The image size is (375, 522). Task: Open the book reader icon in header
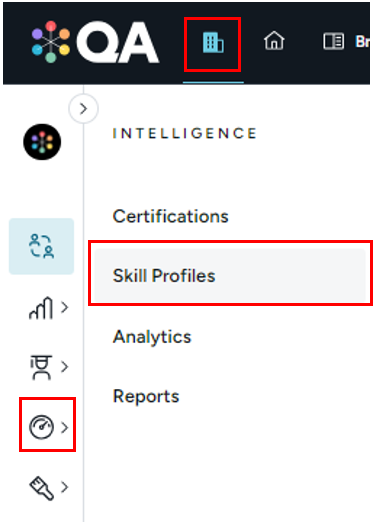coord(333,42)
